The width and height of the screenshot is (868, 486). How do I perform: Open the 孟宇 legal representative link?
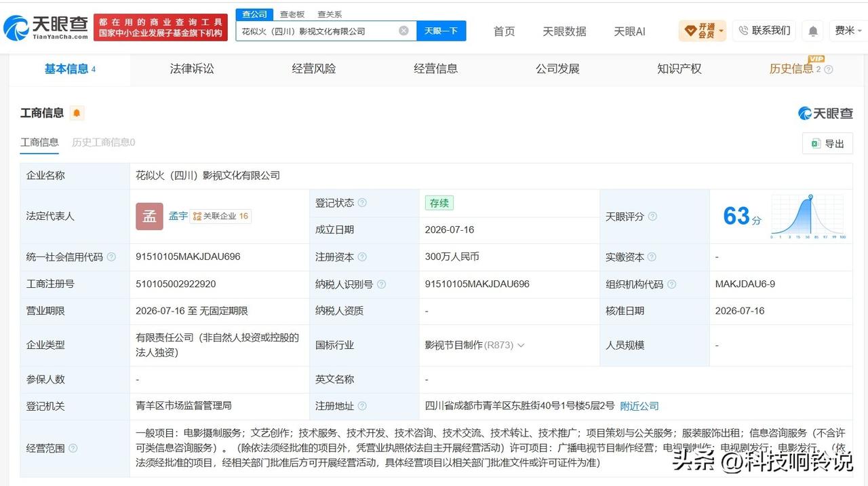[178, 216]
